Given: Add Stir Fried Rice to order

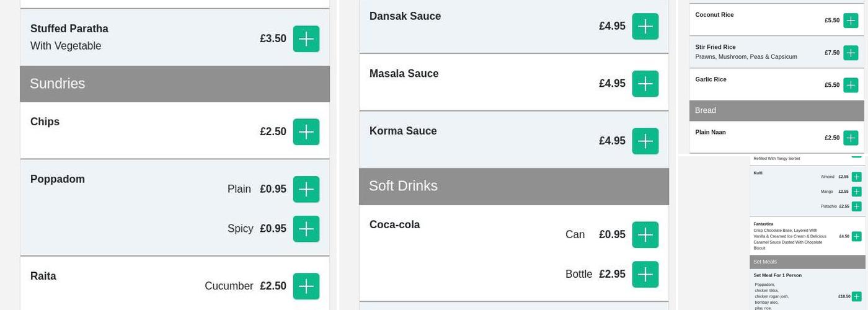Looking at the screenshot, I should pyautogui.click(x=851, y=53).
